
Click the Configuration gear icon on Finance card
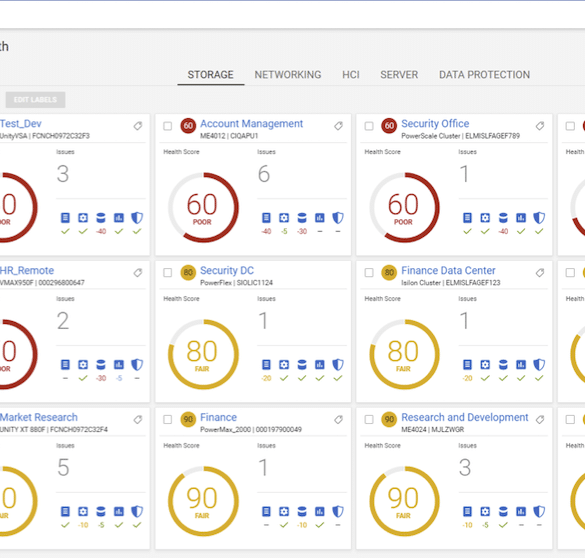pyautogui.click(x=284, y=511)
